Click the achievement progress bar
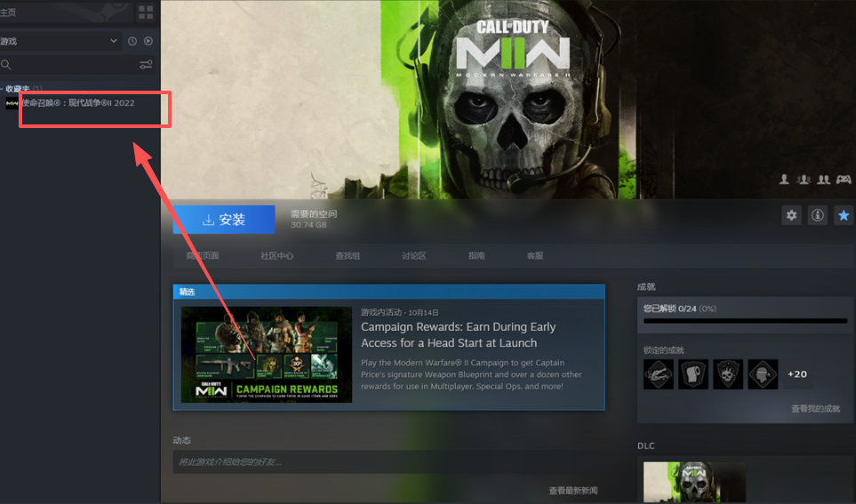Image resolution: width=856 pixels, height=504 pixels. point(745,321)
